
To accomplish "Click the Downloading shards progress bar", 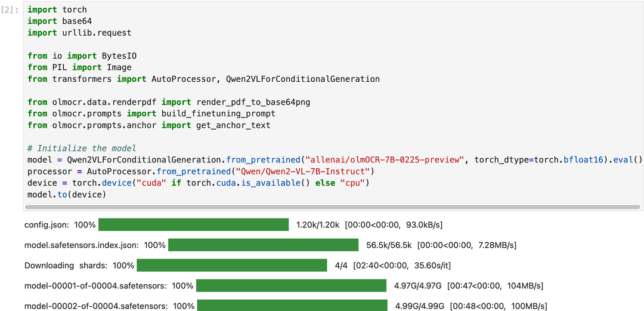I will click(231, 266).
